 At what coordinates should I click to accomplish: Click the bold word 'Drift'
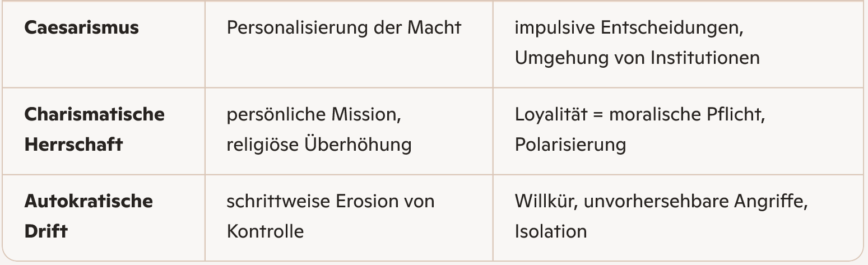pyautogui.click(x=46, y=231)
